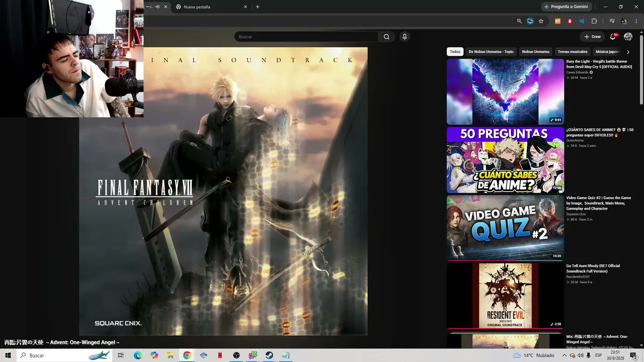Image resolution: width=644 pixels, height=362 pixels.
Task: Close the Nueva pestaña tab
Action: click(246, 7)
